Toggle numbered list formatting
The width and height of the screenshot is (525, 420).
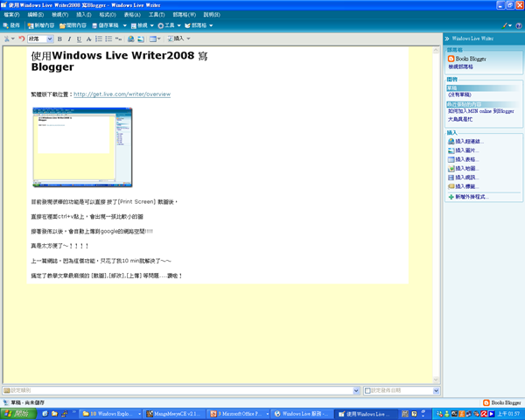99,38
